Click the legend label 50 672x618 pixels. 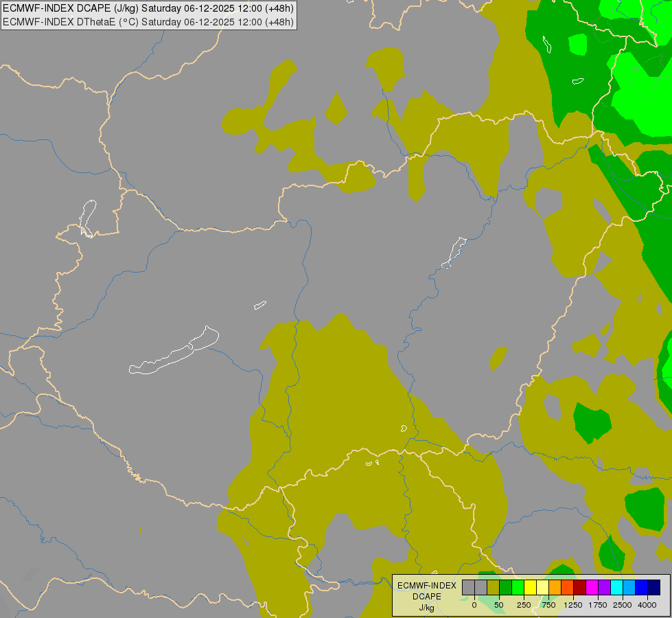(499, 605)
